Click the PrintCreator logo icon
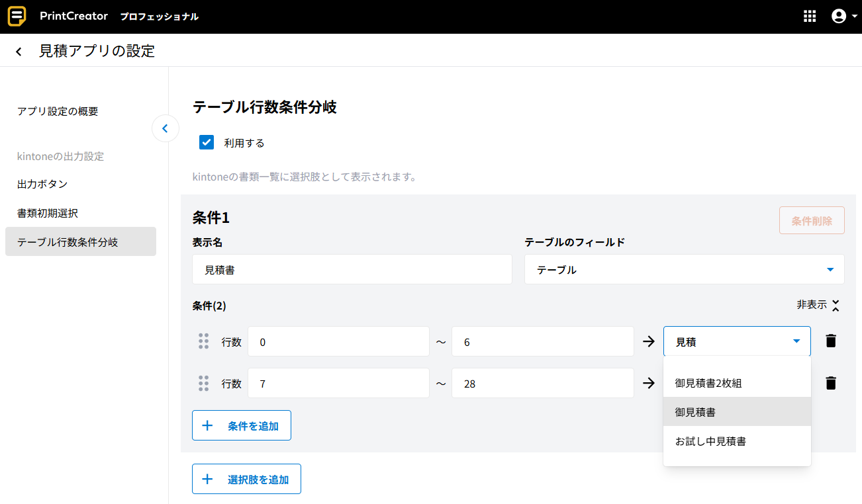Screen dimensions: 862x504 (x=17, y=17)
